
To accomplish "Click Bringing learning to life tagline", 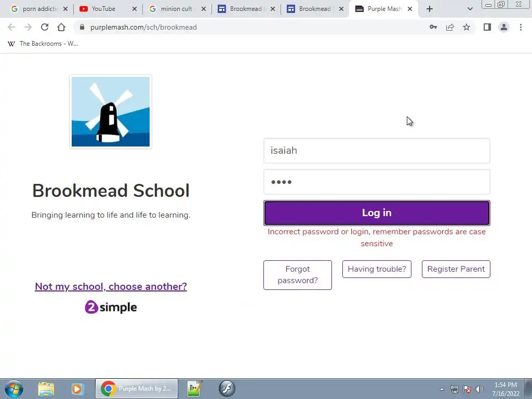I will point(111,215).
